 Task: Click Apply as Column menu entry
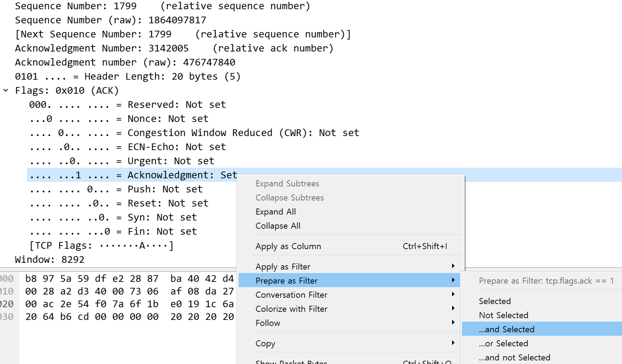(x=288, y=246)
